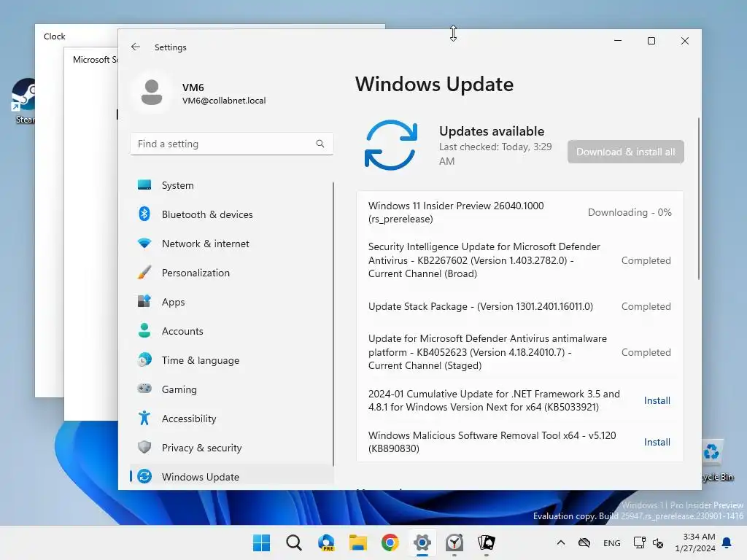Click the Network & internet wifi icon
Image resolution: width=747 pixels, height=560 pixels.
[144, 244]
